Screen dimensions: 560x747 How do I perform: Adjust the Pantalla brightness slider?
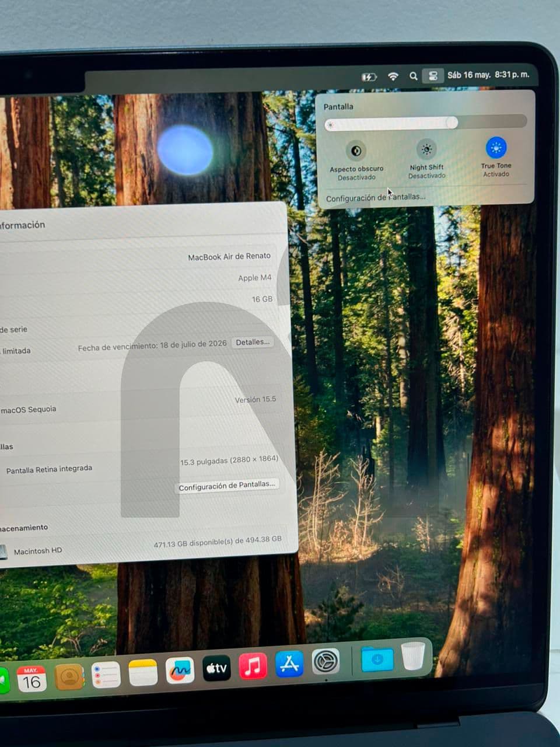426,123
